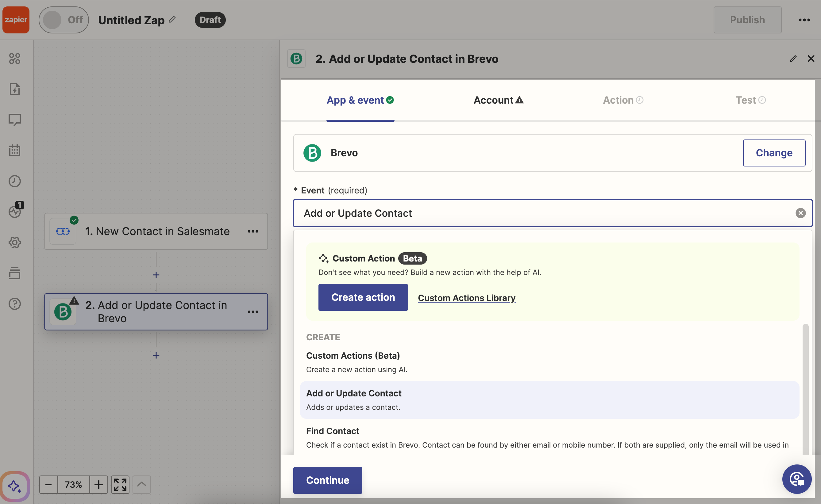Click the Create action button
The width and height of the screenshot is (821, 504).
(x=363, y=297)
